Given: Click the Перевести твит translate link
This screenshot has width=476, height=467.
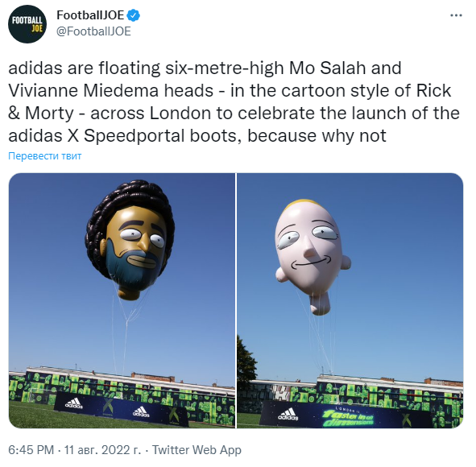Looking at the screenshot, I should pyautogui.click(x=45, y=157).
